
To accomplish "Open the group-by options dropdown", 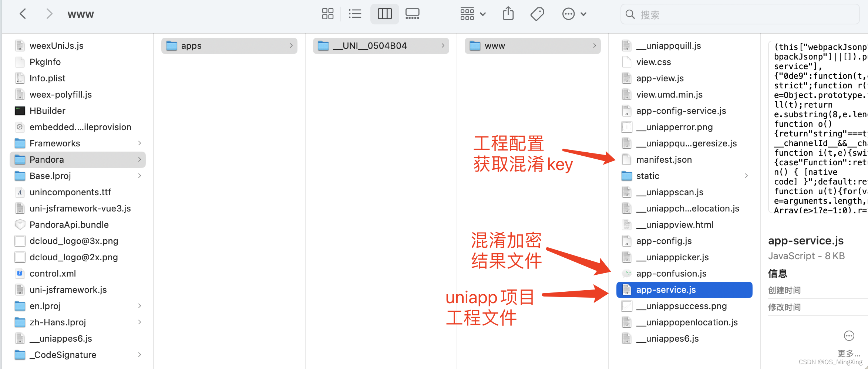I will coord(472,14).
